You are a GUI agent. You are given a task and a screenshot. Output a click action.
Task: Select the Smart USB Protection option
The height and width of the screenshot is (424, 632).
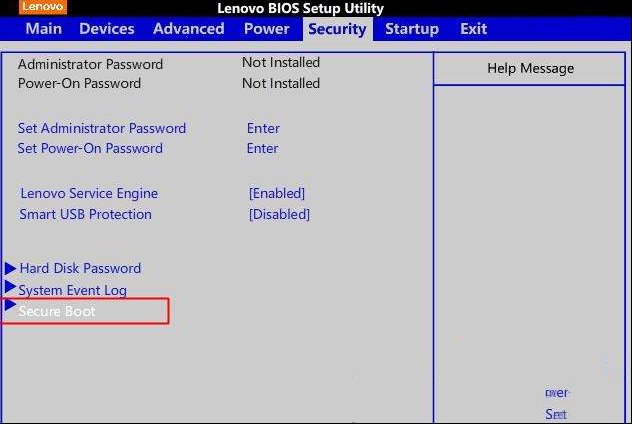pos(85,214)
